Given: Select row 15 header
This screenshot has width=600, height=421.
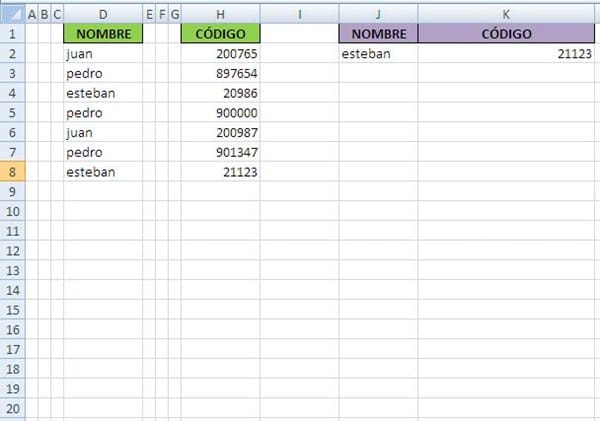Looking at the screenshot, I should 12,310.
